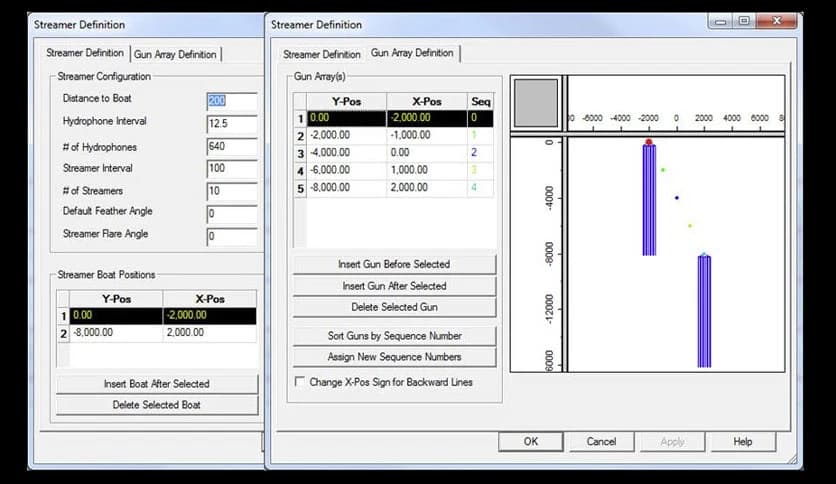Click the Seq column header

480,101
